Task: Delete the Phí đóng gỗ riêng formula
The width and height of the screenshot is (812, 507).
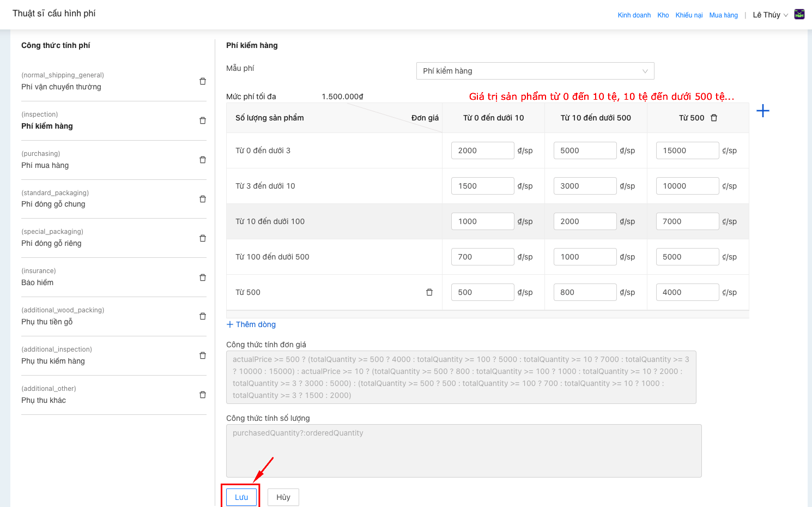Action: (203, 238)
